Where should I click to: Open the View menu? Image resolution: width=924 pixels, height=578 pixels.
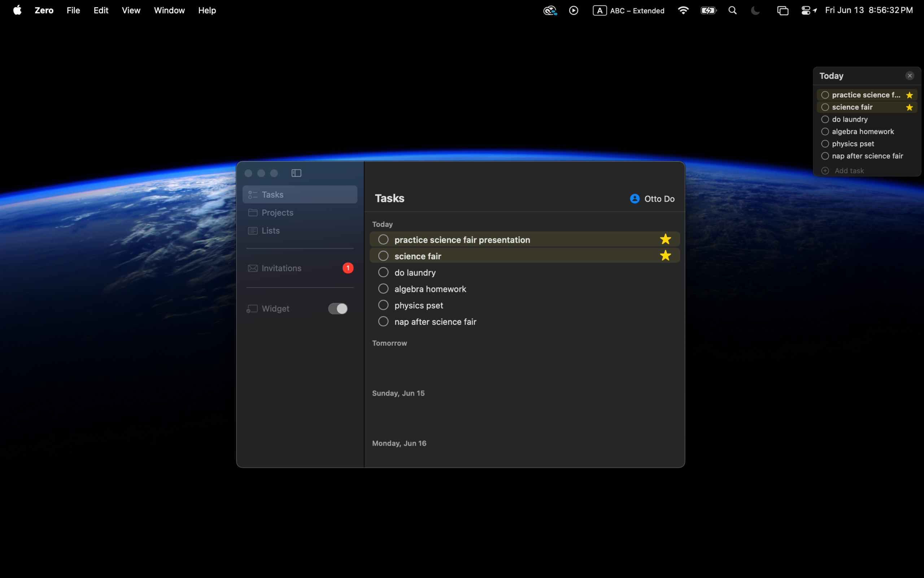pyautogui.click(x=131, y=10)
